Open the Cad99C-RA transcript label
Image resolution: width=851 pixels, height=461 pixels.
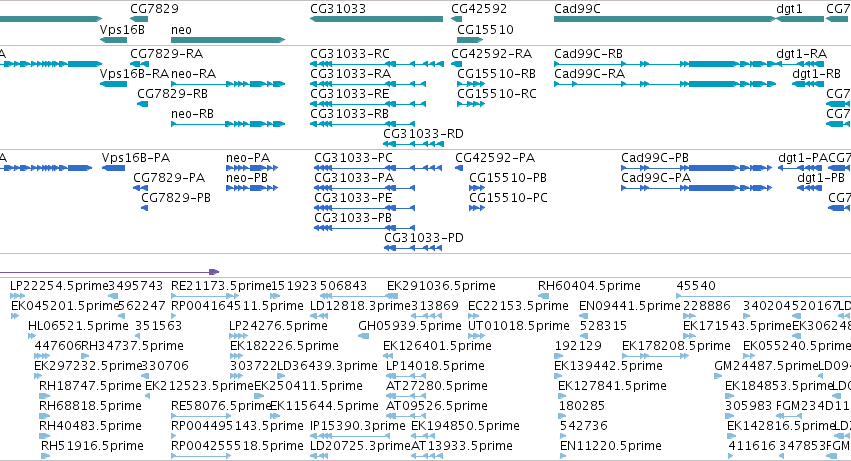click(589, 74)
